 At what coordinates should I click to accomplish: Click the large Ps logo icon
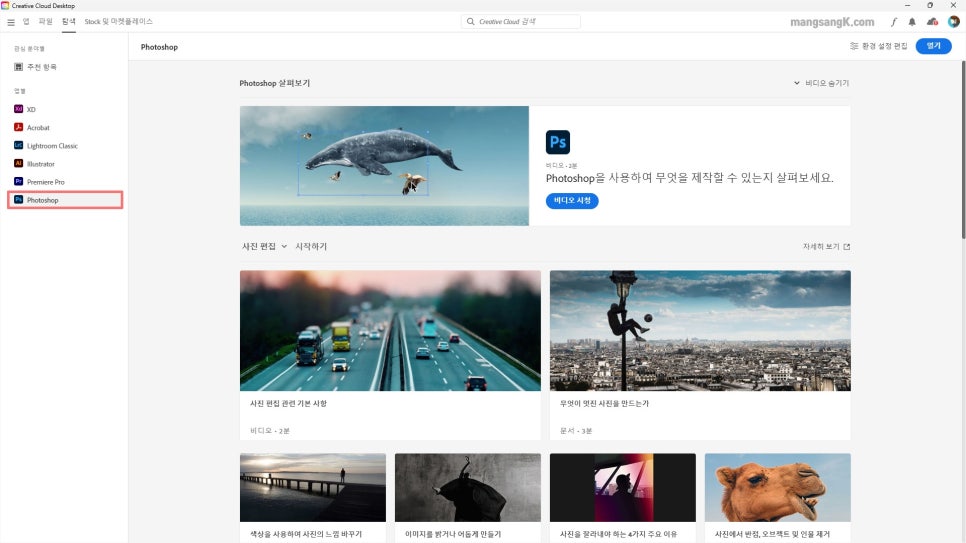558,142
